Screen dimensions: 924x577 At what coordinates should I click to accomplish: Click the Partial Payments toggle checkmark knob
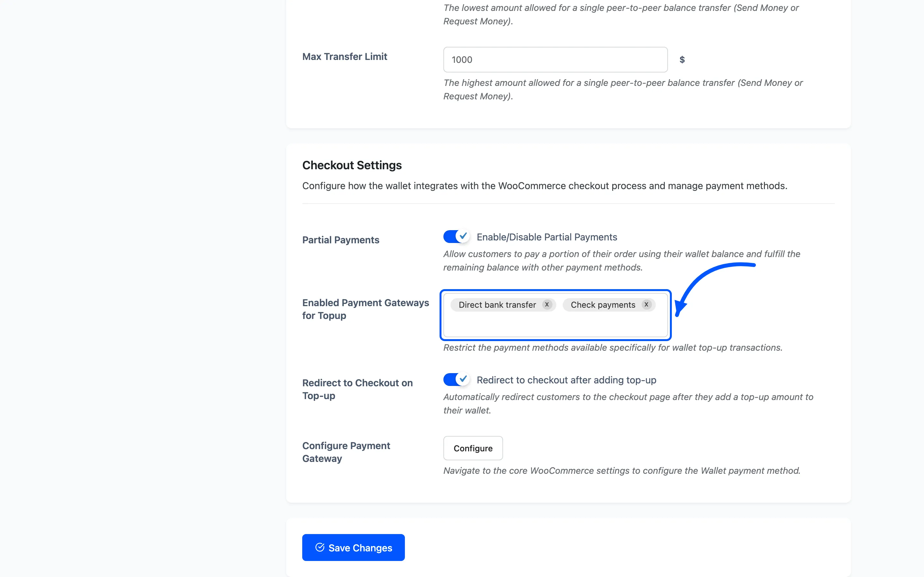point(463,236)
